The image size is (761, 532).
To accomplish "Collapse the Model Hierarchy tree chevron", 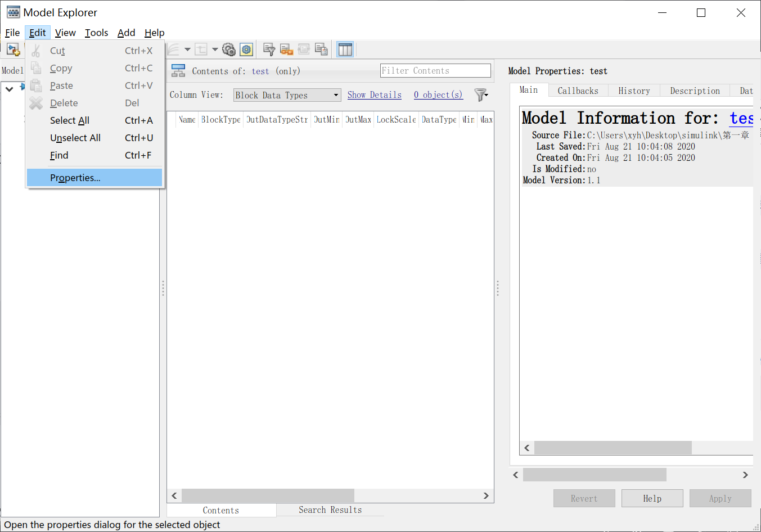I will click(10, 89).
